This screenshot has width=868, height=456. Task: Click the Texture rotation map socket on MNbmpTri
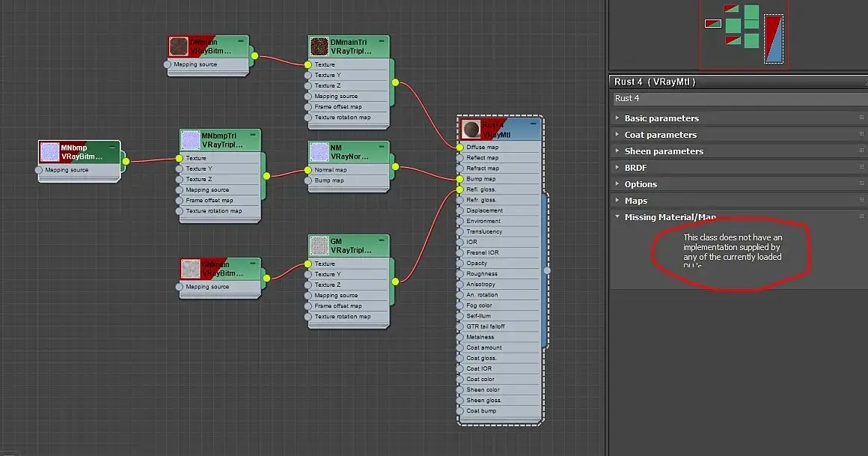180,211
